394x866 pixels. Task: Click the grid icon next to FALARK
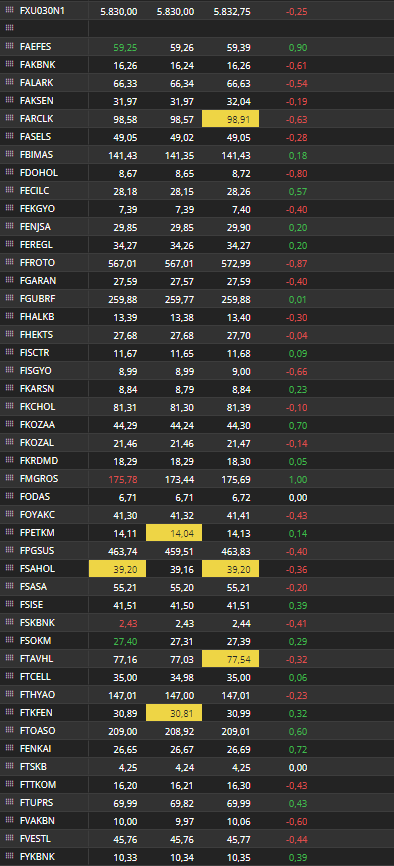click(9, 83)
